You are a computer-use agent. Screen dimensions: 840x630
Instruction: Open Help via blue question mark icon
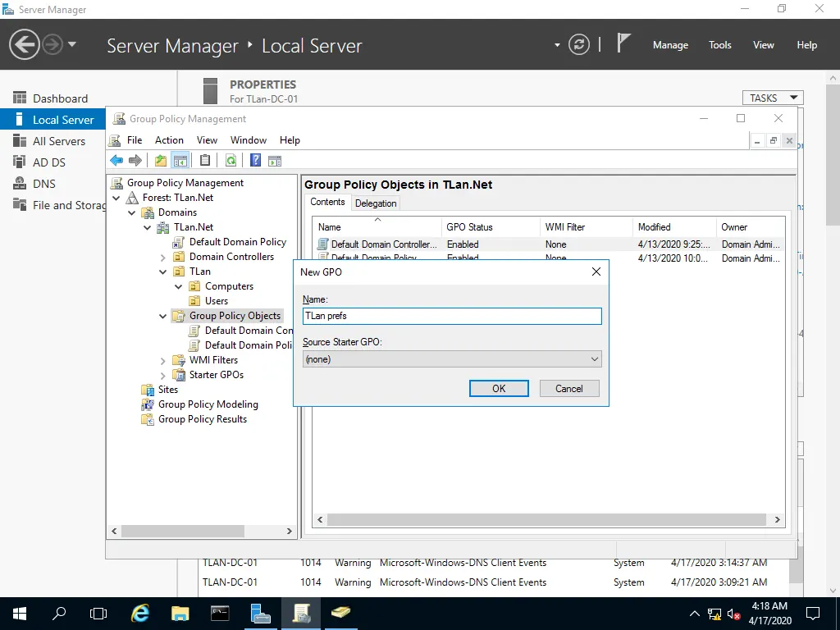tap(256, 160)
